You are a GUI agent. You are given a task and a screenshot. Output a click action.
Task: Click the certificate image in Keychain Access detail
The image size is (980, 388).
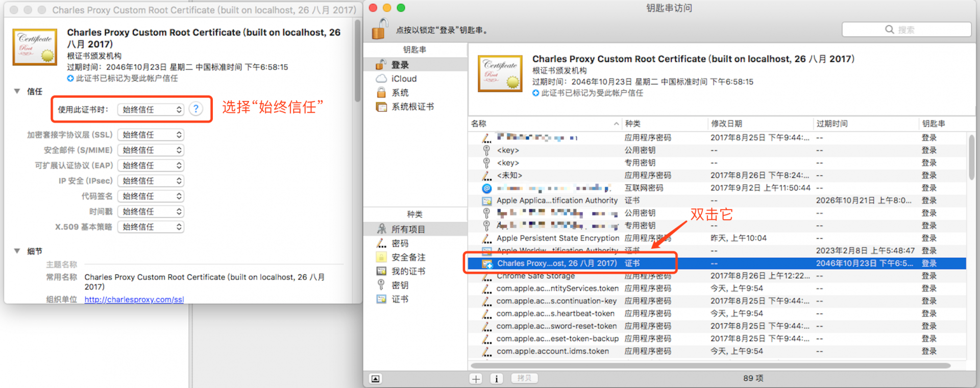(500, 73)
